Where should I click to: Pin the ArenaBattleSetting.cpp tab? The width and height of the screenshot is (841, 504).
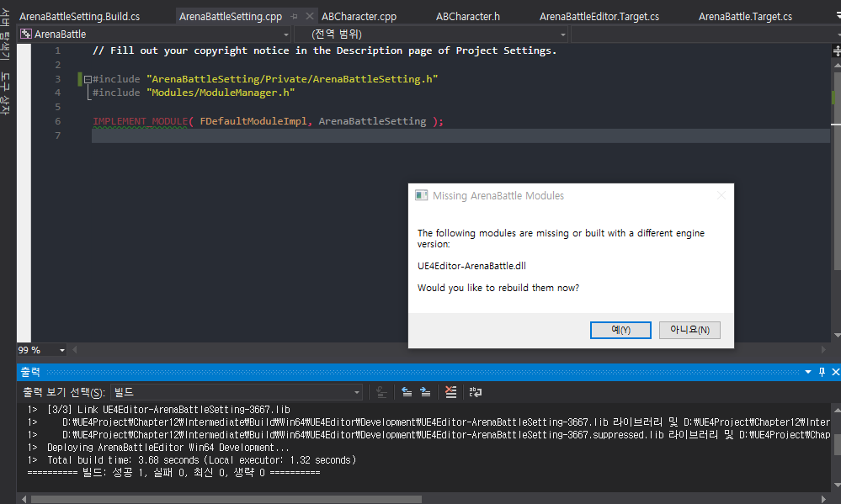pos(294,17)
